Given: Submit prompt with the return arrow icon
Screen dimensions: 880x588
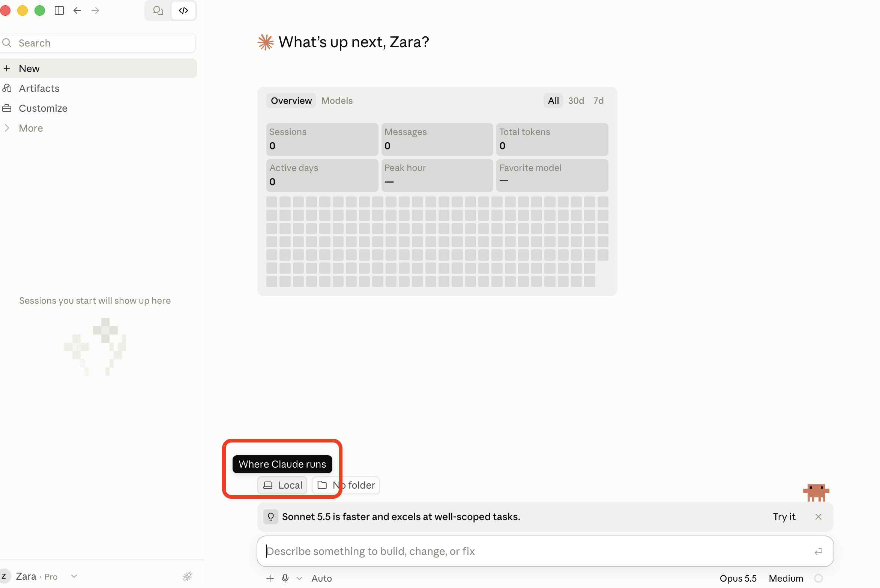Looking at the screenshot, I should point(818,551).
